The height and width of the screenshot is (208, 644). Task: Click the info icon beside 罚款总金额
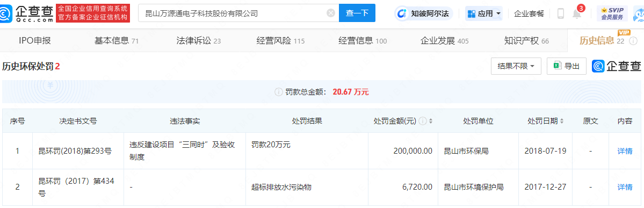[x=278, y=92]
